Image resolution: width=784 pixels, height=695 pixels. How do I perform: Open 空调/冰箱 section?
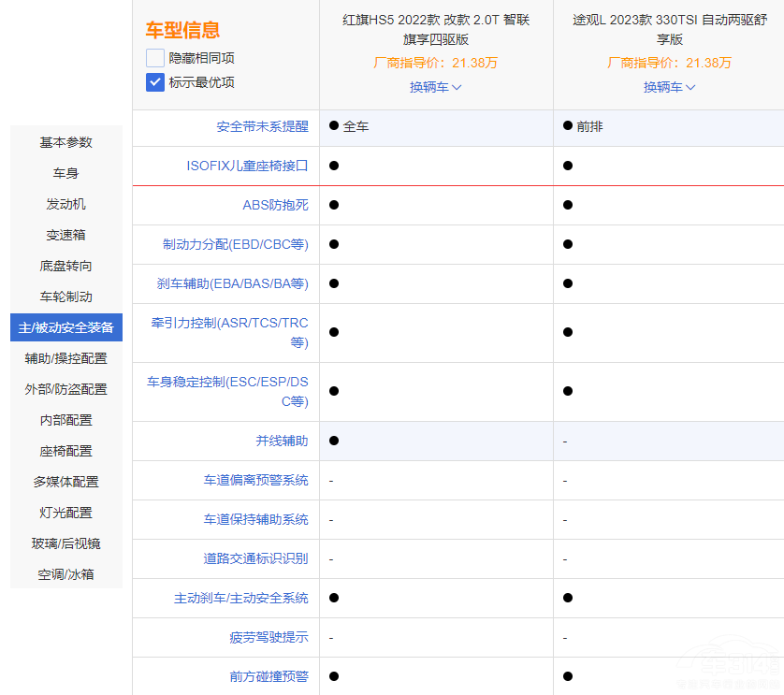(x=66, y=574)
